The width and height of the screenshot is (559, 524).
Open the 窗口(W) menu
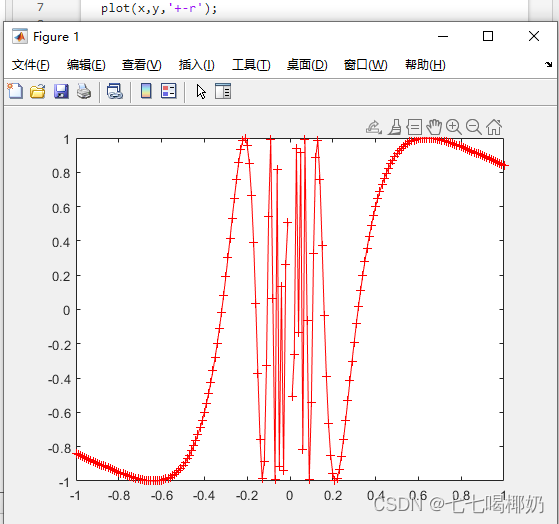(365, 65)
